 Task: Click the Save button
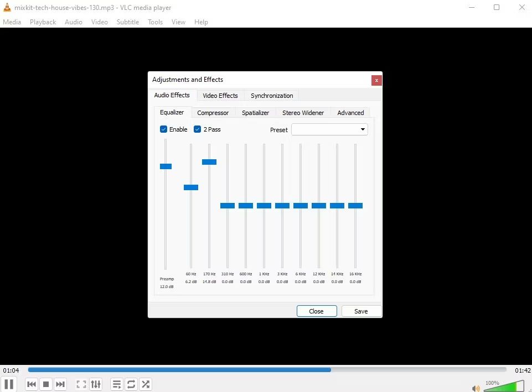coord(361,311)
